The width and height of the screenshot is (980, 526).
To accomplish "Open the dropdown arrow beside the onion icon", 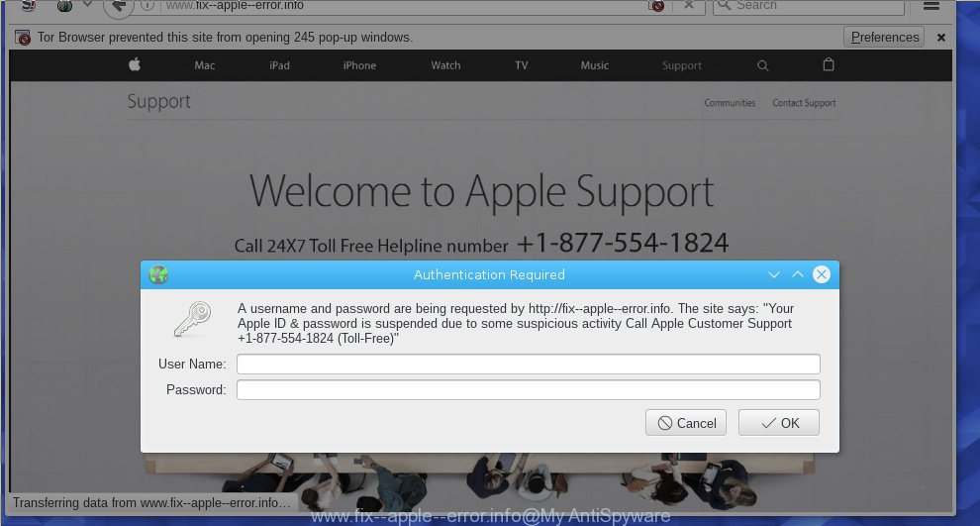I will [87, 4].
